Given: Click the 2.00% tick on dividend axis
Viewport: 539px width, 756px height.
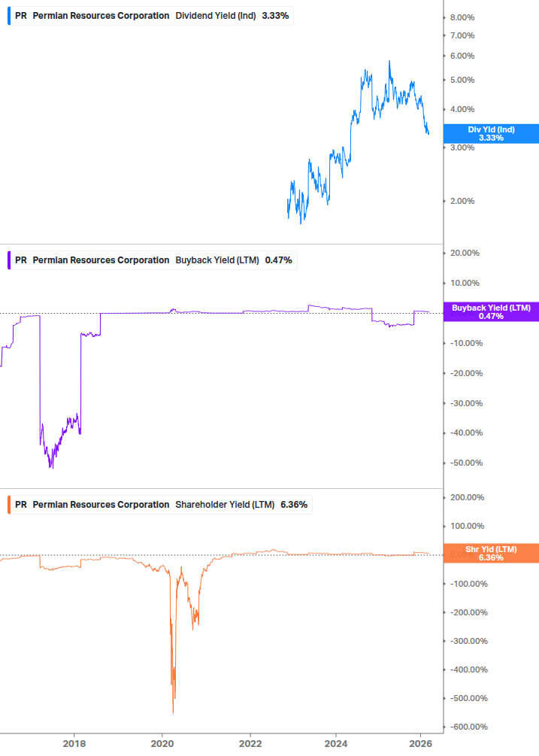Looking at the screenshot, I should (x=462, y=201).
